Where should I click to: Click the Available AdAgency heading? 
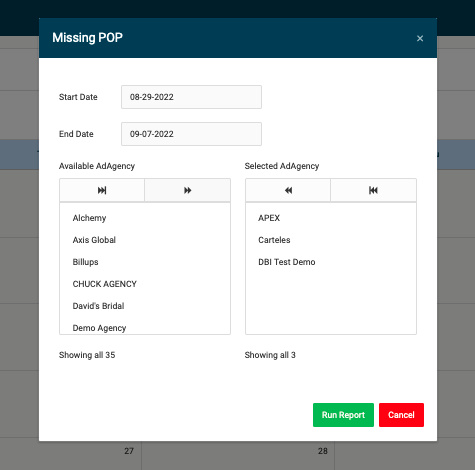(x=97, y=166)
